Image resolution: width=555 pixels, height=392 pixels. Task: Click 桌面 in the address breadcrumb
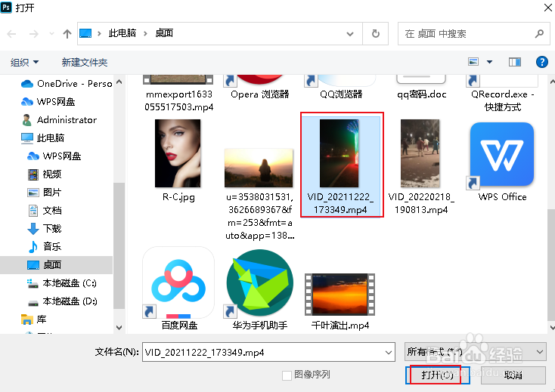pyautogui.click(x=164, y=33)
